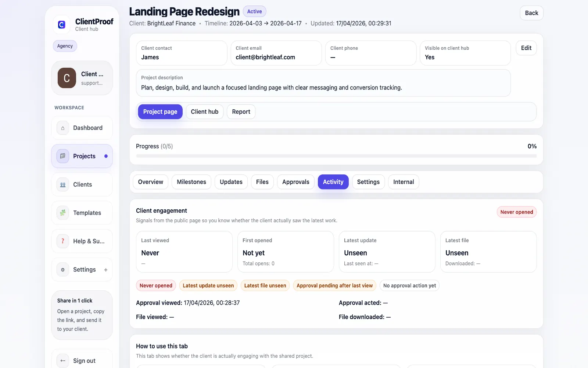Screen dimensions: 588x368
Task: Click the Projects folder icon
Action: coord(63,156)
